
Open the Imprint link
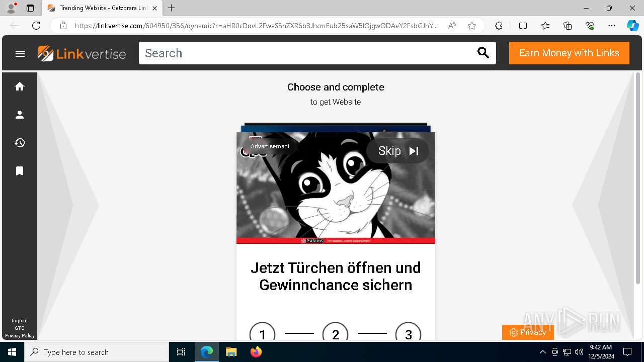point(20,321)
